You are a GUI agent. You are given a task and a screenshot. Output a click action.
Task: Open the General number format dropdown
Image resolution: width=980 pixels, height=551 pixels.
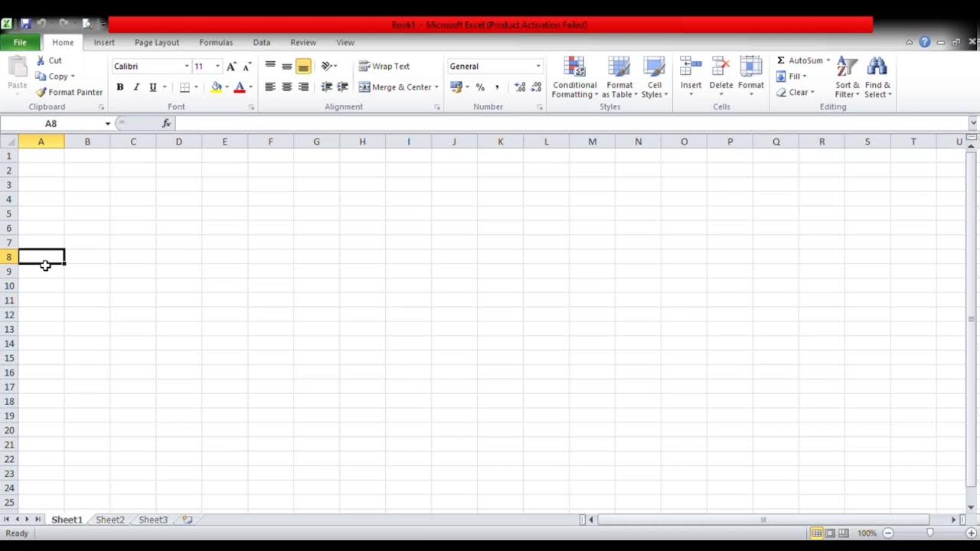click(x=538, y=67)
